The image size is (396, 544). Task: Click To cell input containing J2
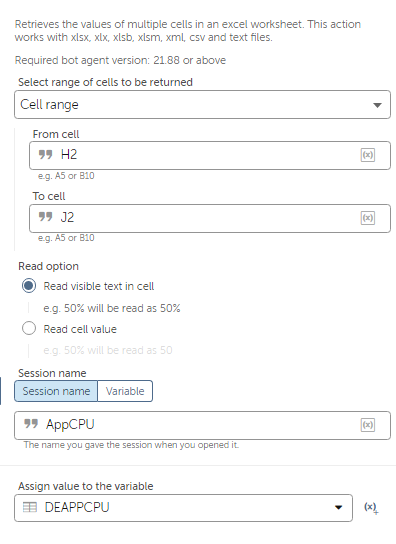click(x=210, y=218)
